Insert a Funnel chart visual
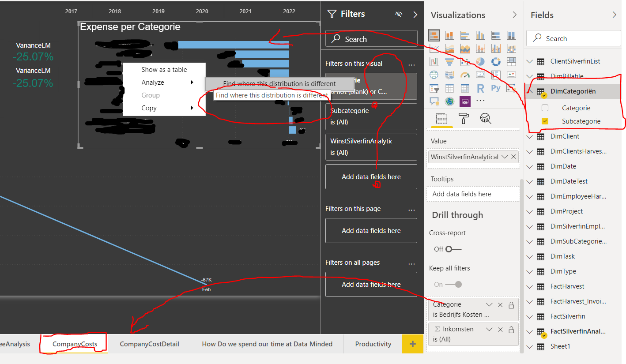This screenshot has height=364, width=626. [x=449, y=62]
